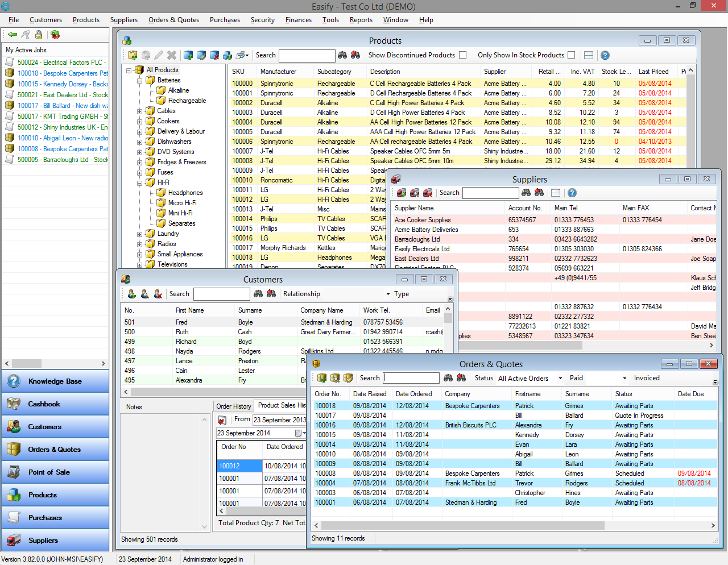
Task: Delete customer icon in Customers toolbar
Action: 158,294
